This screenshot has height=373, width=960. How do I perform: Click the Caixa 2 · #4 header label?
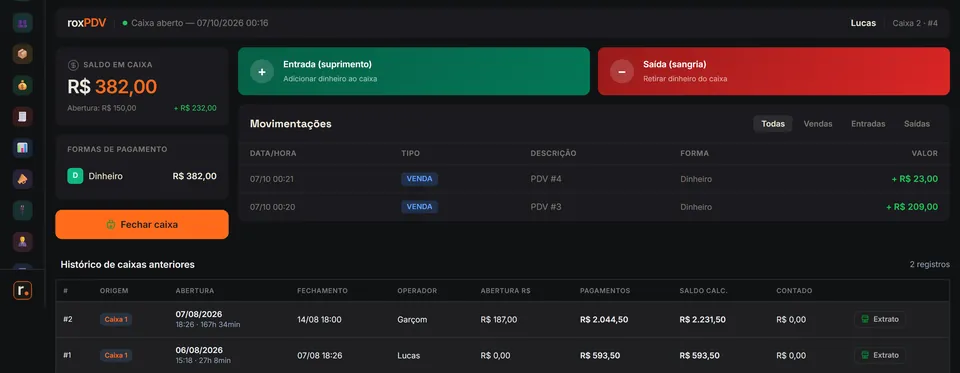tap(915, 23)
